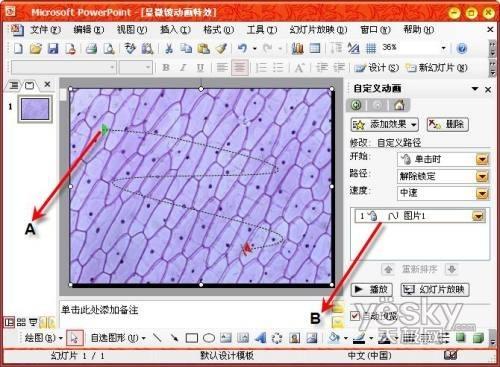This screenshot has height=367, width=500.
Task: Apply numbered list formatting
Action: pos(261,68)
